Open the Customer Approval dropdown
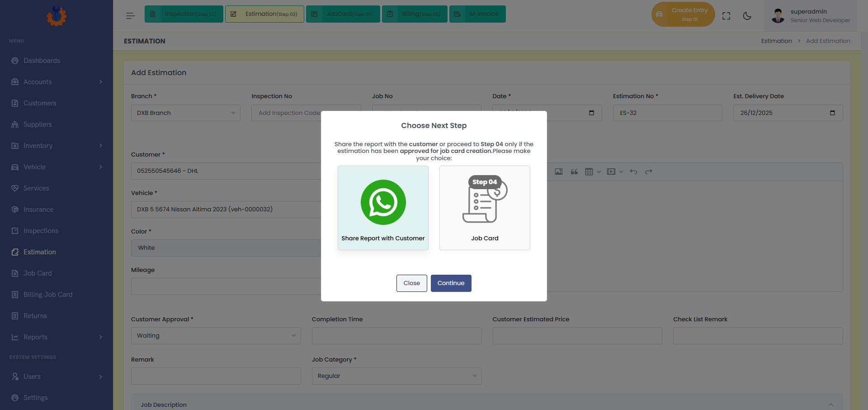Viewport: 868px width, 410px height. click(216, 336)
